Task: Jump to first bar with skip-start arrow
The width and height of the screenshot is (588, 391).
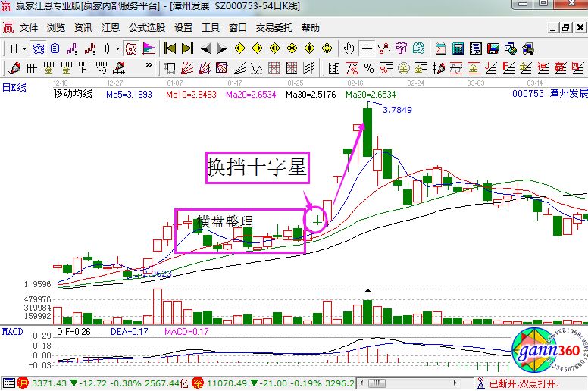Action: click(170, 48)
